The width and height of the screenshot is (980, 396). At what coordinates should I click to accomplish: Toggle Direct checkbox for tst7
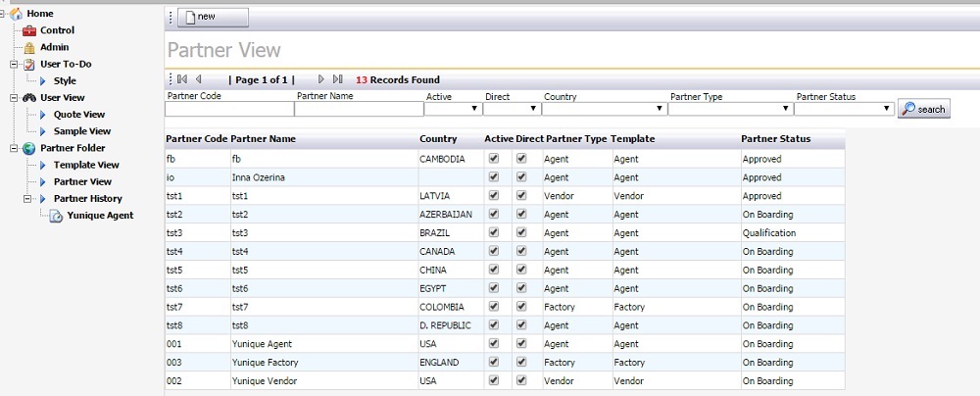click(521, 307)
